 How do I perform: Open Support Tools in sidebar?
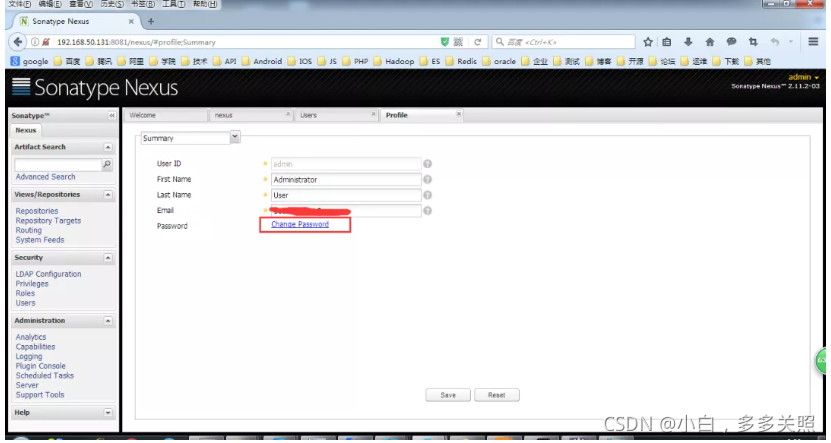click(40, 395)
